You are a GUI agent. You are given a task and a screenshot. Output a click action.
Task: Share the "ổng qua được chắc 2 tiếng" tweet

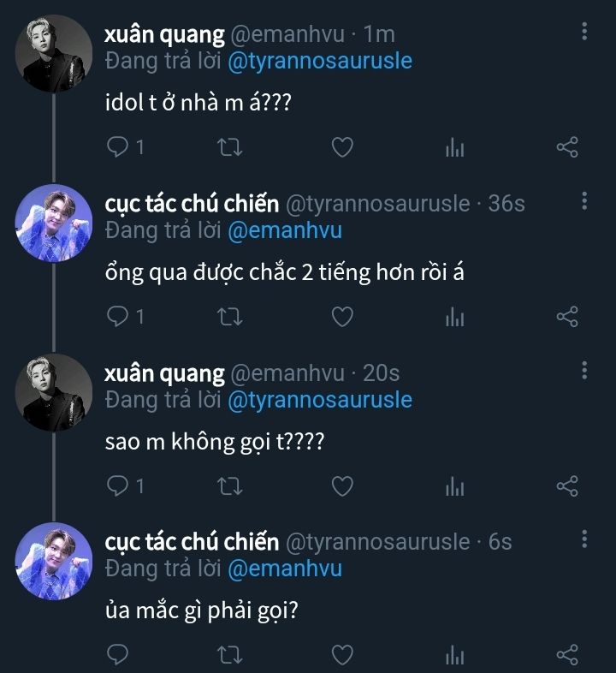[x=567, y=317]
